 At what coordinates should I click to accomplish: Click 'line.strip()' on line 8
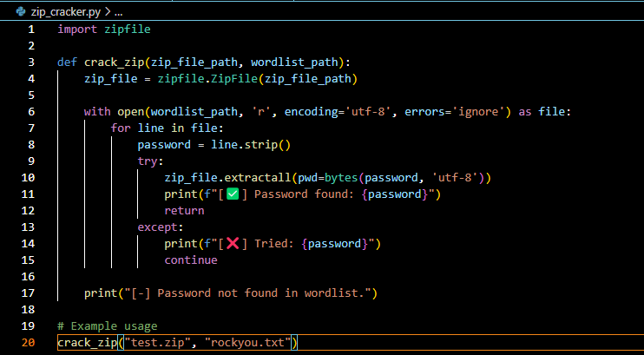(251, 145)
